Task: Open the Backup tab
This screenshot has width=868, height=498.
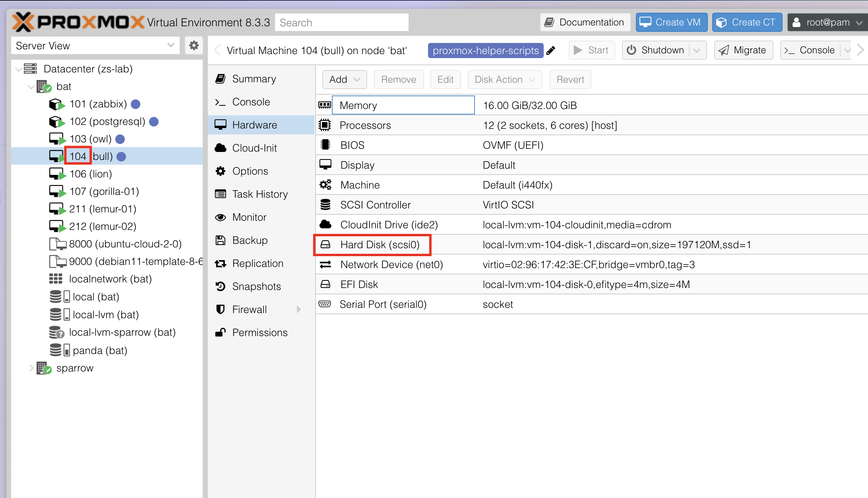Action: coord(261,240)
